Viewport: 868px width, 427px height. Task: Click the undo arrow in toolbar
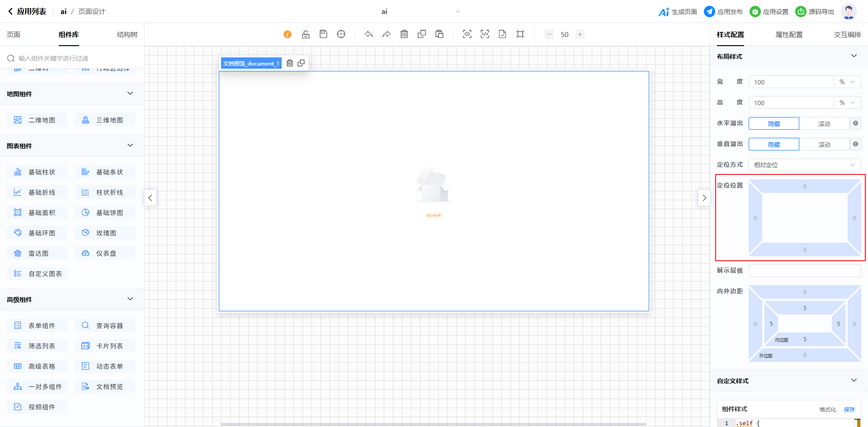coord(369,34)
